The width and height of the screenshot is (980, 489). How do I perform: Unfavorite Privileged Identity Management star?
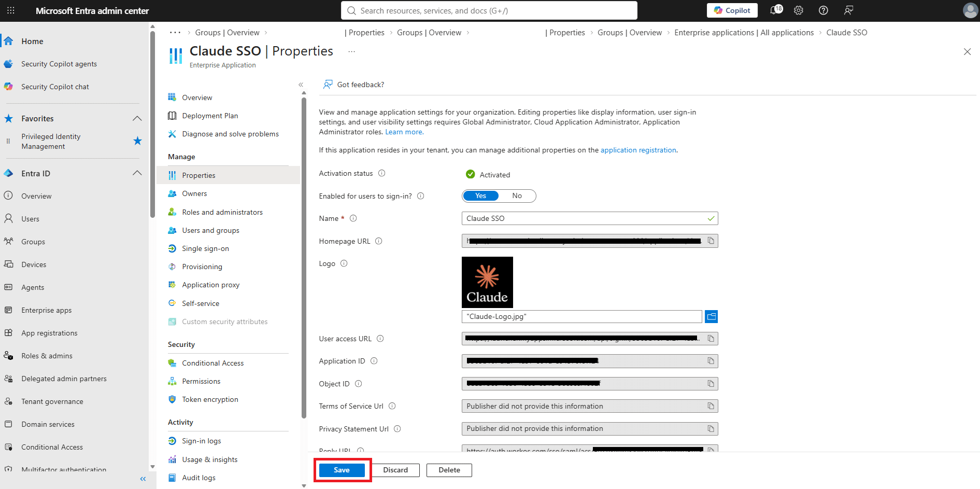[137, 141]
